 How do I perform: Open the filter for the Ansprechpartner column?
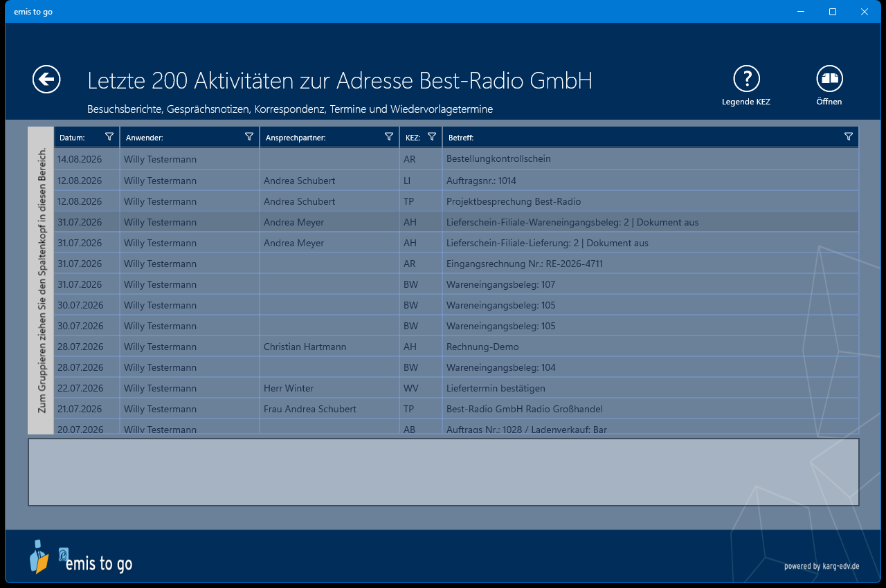[389, 137]
